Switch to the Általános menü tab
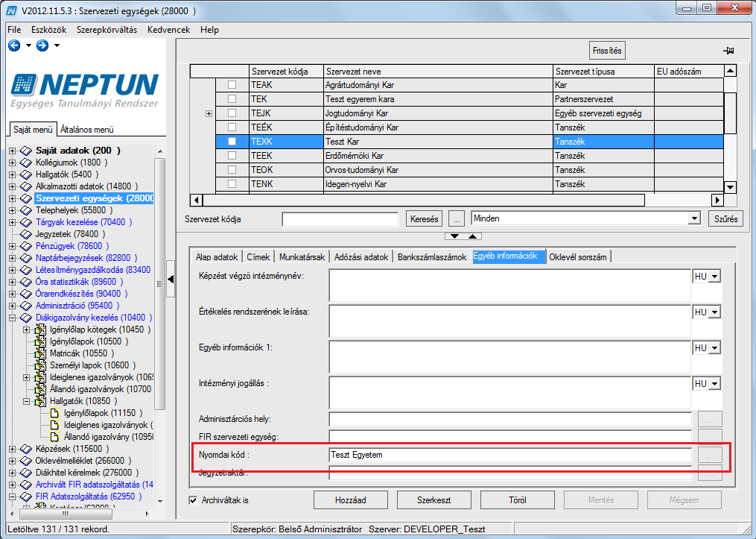This screenshot has height=539, width=756. tap(87, 129)
